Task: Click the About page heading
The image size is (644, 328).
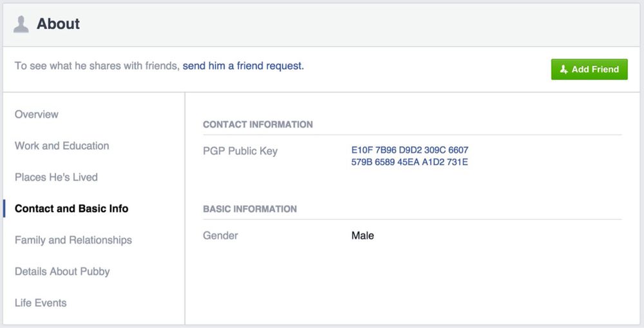Action: pyautogui.click(x=58, y=24)
